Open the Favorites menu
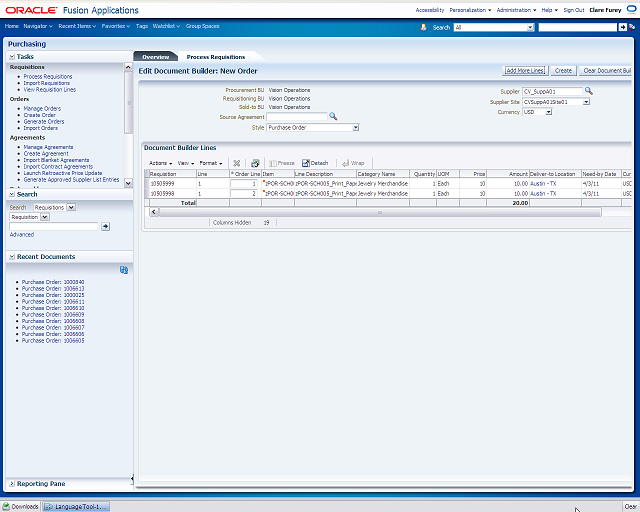 coord(116,26)
